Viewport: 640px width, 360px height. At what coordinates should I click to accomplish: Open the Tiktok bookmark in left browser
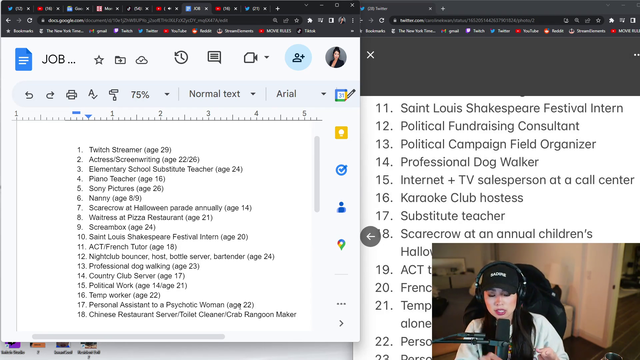pyautogui.click(x=306, y=31)
